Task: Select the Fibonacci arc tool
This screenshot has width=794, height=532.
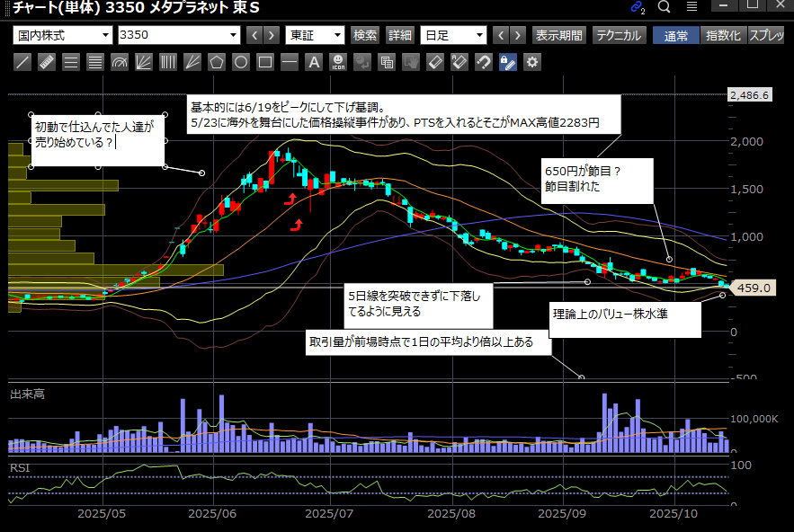Action: [x=120, y=62]
